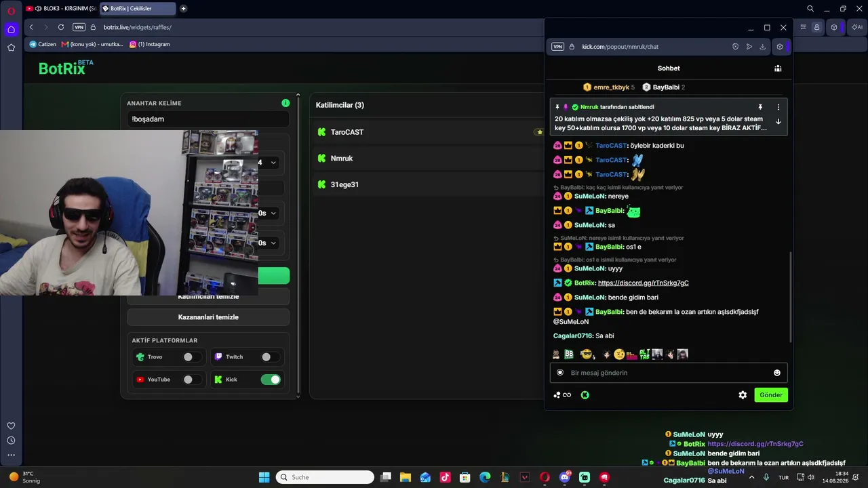
Task: Toggle VPN in the botrix.live address bar
Action: click(x=79, y=27)
